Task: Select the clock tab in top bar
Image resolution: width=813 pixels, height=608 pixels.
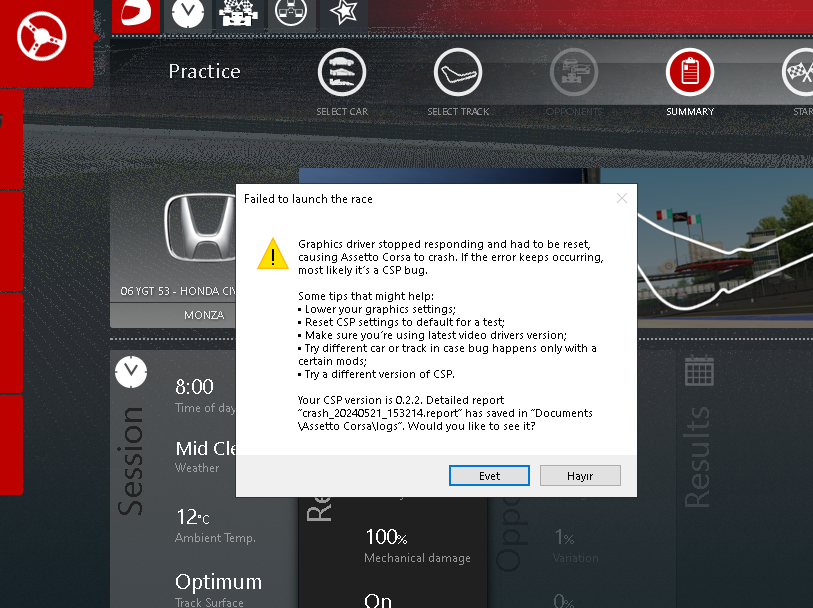Action: (x=188, y=14)
